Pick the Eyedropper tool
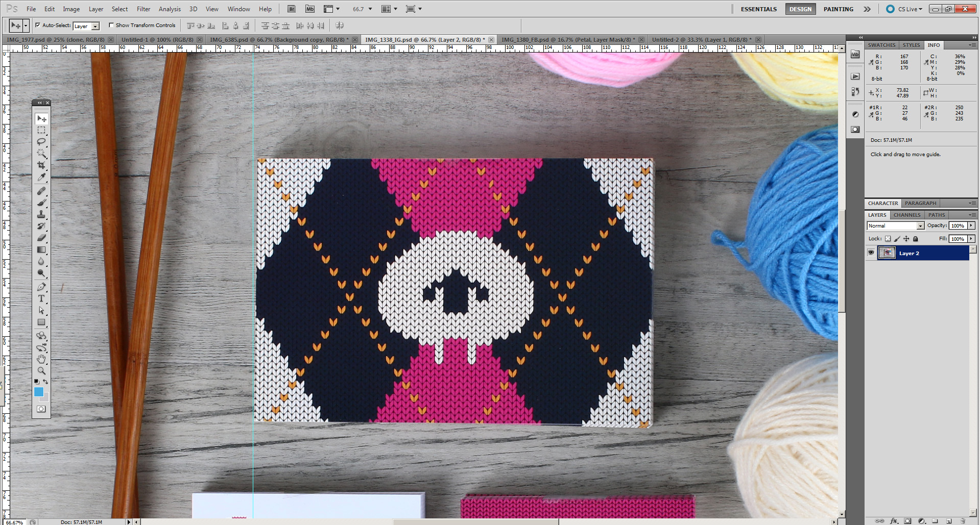Viewport: 980px width, 525px height. (x=41, y=177)
